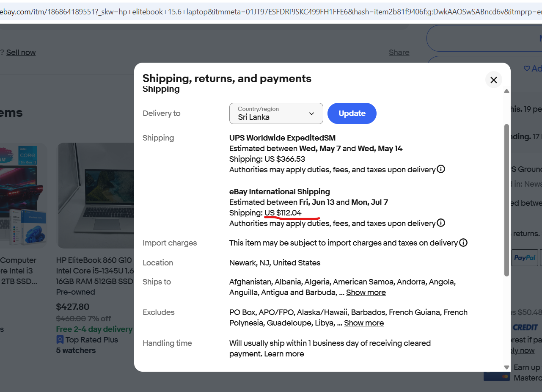Click info icon beside UPS duties notice

pyautogui.click(x=441, y=169)
